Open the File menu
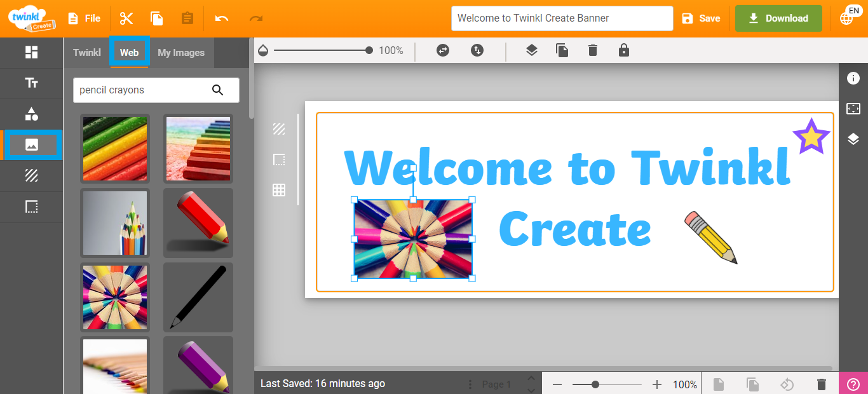The width and height of the screenshot is (868, 394). coord(85,18)
